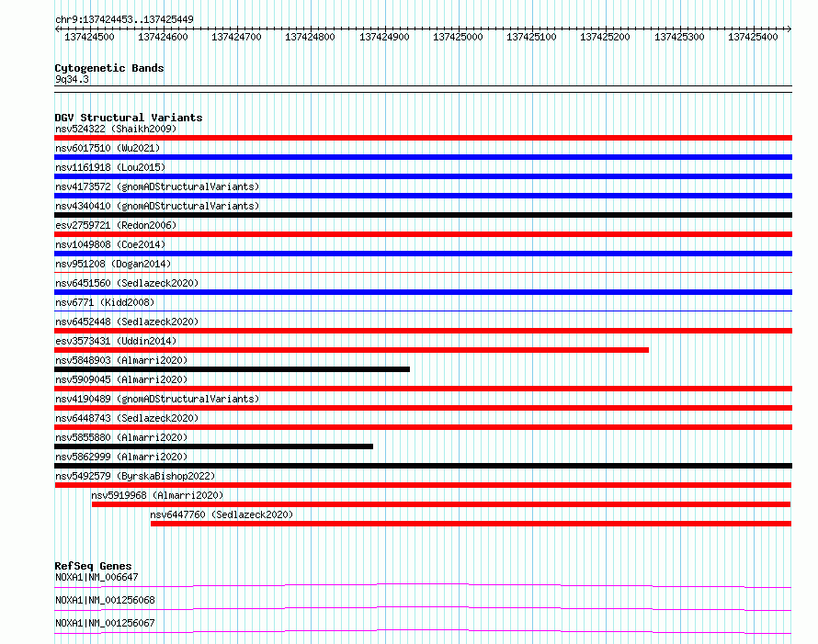
Task: Select the red bar under nsv4190489
Action: [423, 408]
